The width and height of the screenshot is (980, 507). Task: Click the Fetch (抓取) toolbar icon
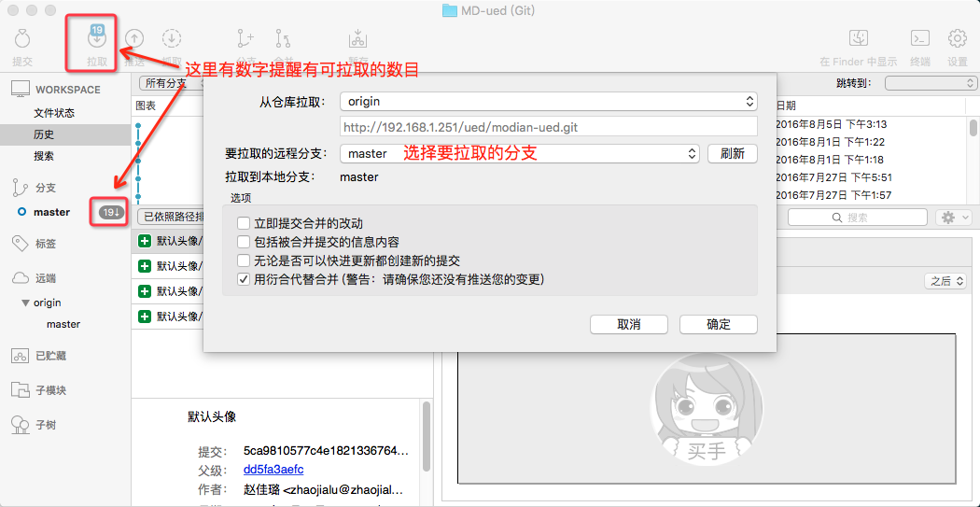pos(171,39)
